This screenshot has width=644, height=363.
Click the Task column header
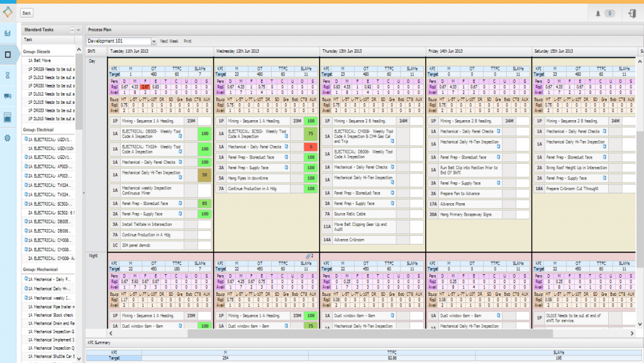[x=48, y=40]
